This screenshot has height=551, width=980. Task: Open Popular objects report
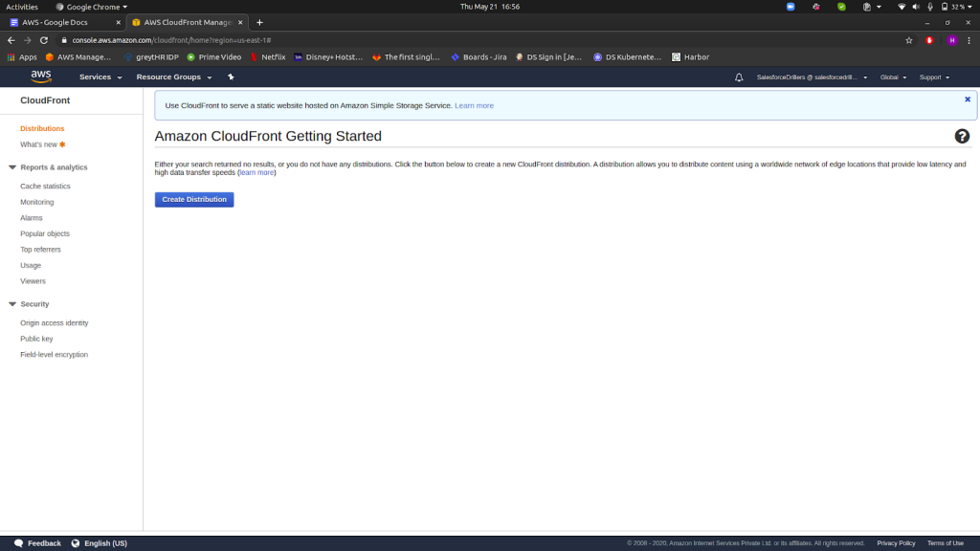pos(45,233)
